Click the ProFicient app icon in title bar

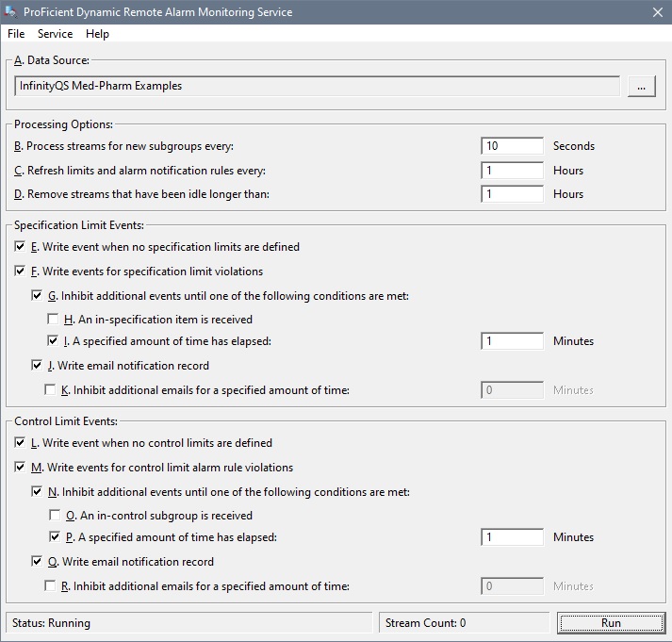(x=10, y=11)
